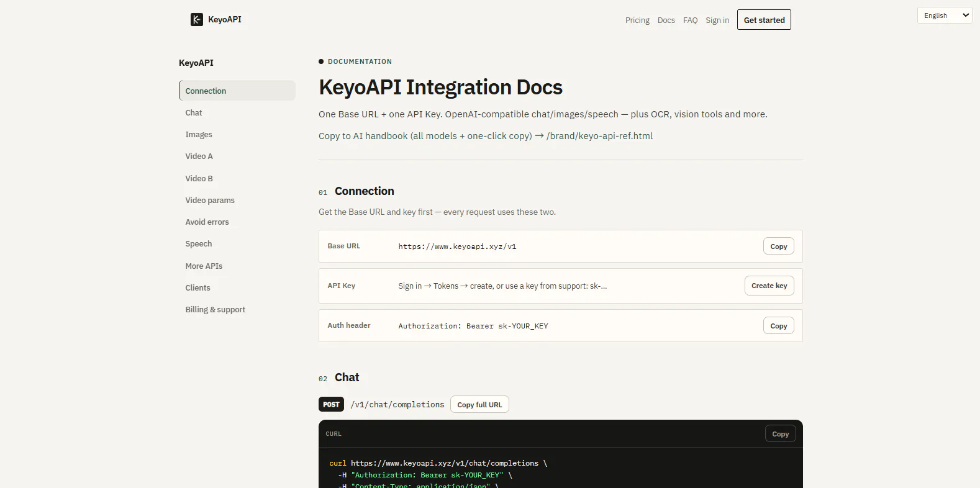Click the 02 Chat section heading
The image size is (980, 488).
[x=339, y=377]
